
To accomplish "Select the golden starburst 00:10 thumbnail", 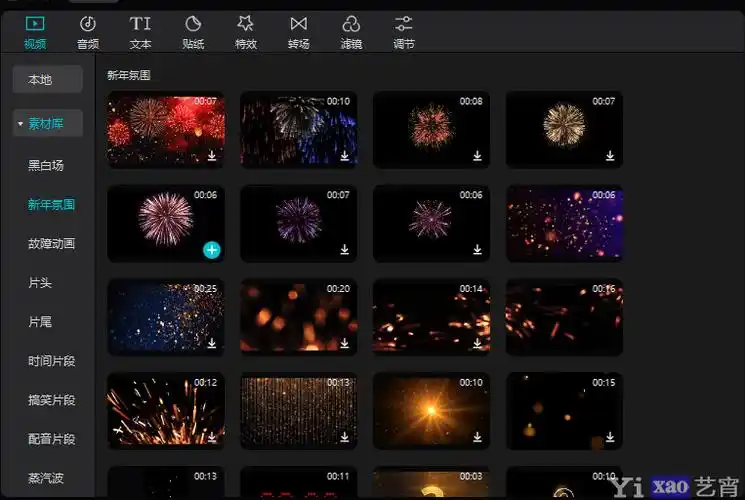I will pos(431,411).
